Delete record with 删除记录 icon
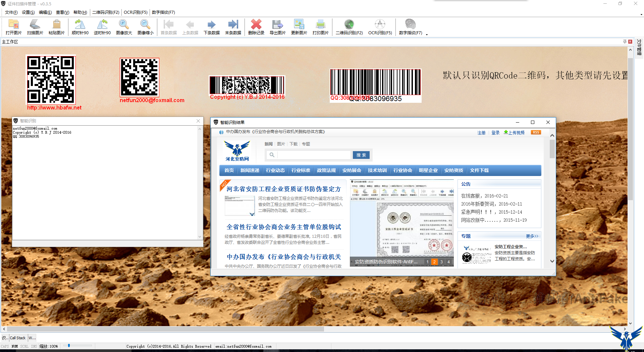The height and width of the screenshot is (352, 644). 256,27
